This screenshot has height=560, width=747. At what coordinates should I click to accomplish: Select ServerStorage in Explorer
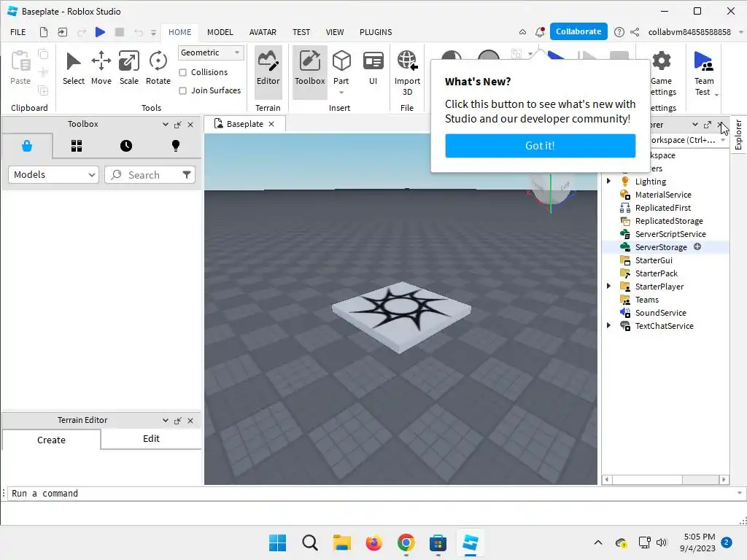661,247
